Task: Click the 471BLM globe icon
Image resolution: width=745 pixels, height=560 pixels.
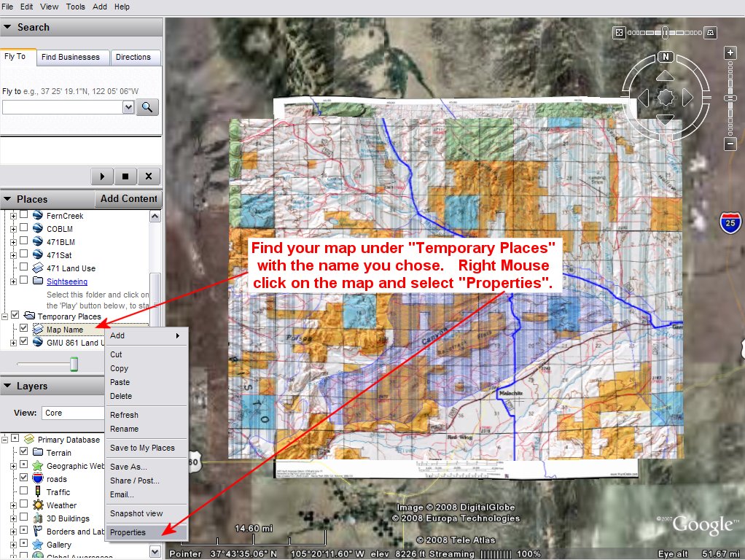Action: 38,241
